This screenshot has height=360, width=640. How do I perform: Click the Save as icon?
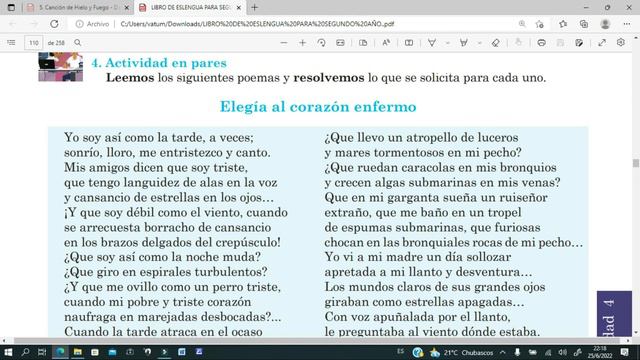click(x=579, y=43)
